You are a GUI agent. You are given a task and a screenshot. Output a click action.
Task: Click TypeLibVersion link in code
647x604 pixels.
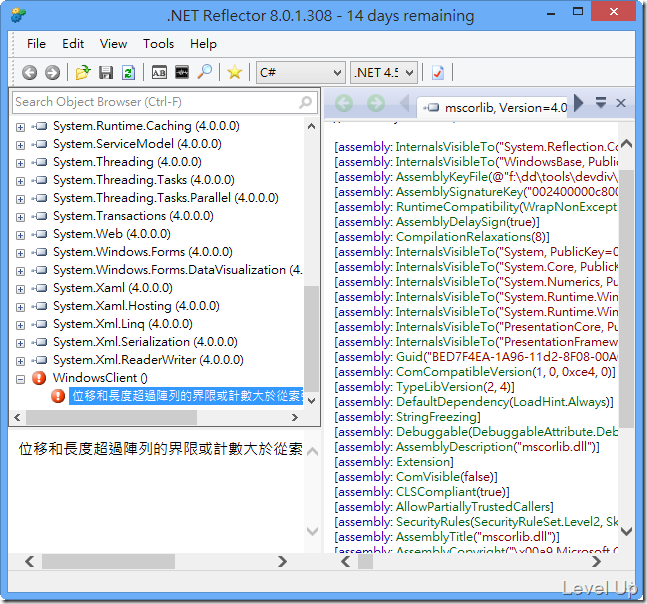click(x=439, y=387)
